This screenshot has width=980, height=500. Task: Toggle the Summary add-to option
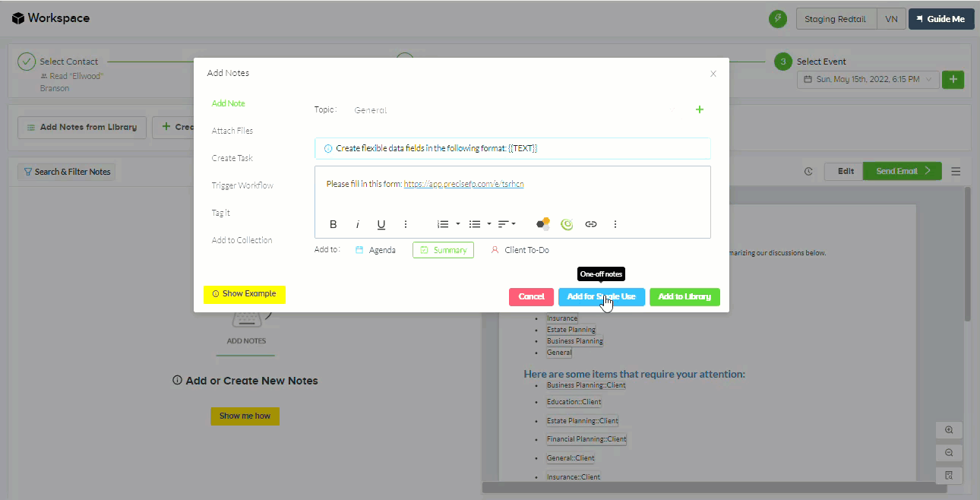[443, 250]
